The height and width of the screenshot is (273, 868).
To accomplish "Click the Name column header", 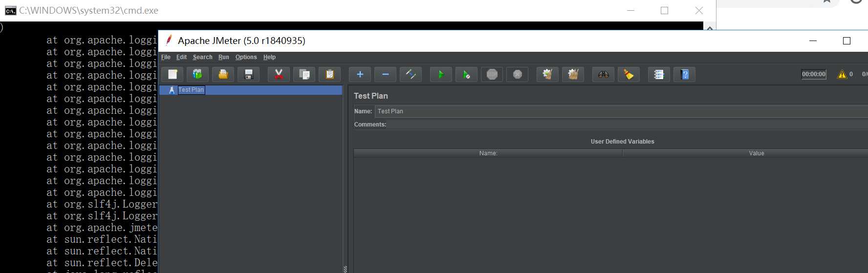I will [488, 153].
